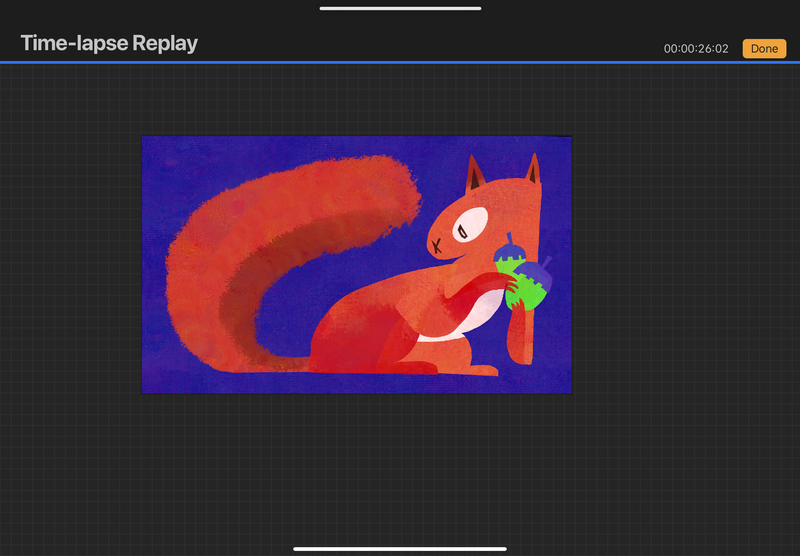Click the Time-lapse Replay title

coord(109,43)
